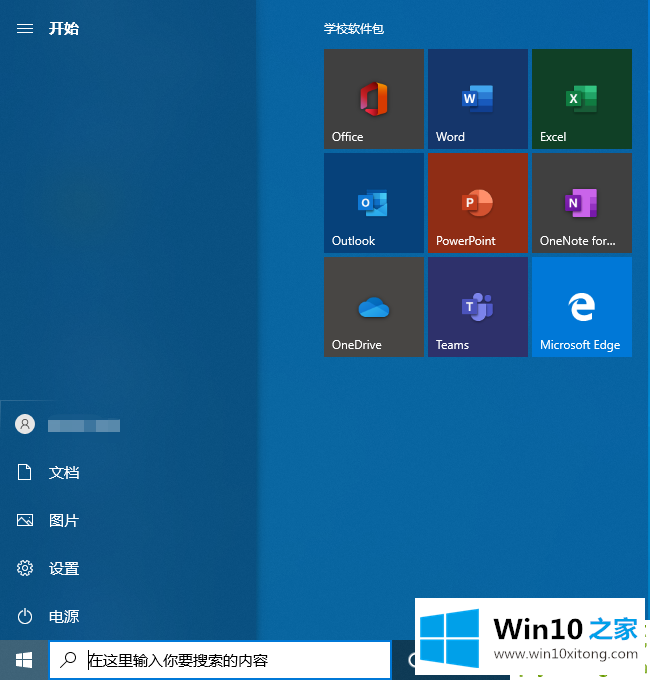The image size is (650, 680).
Task: Click the Windows Start button
Action: pyautogui.click(x=24, y=660)
